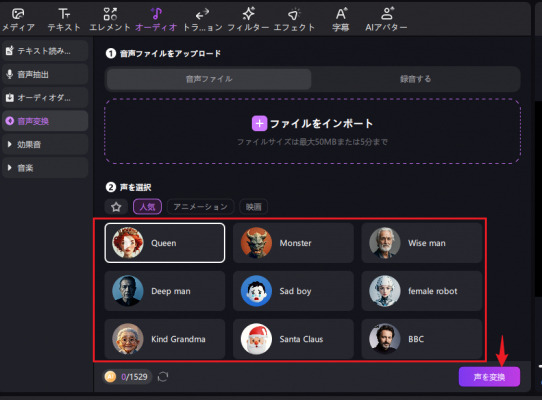
Task: Open the トランジション transitions icon
Action: pyautogui.click(x=202, y=14)
